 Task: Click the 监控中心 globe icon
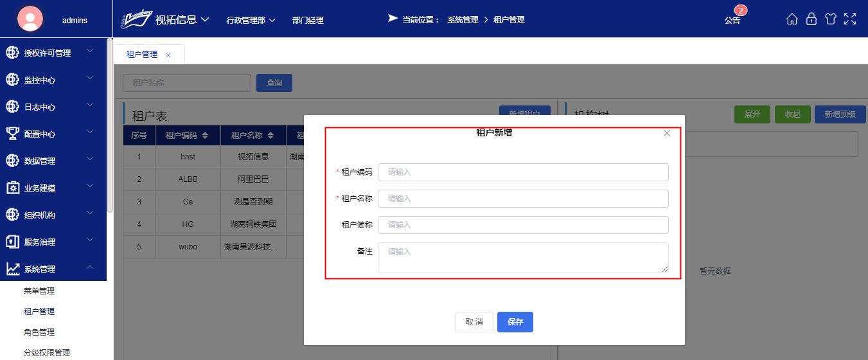13,80
